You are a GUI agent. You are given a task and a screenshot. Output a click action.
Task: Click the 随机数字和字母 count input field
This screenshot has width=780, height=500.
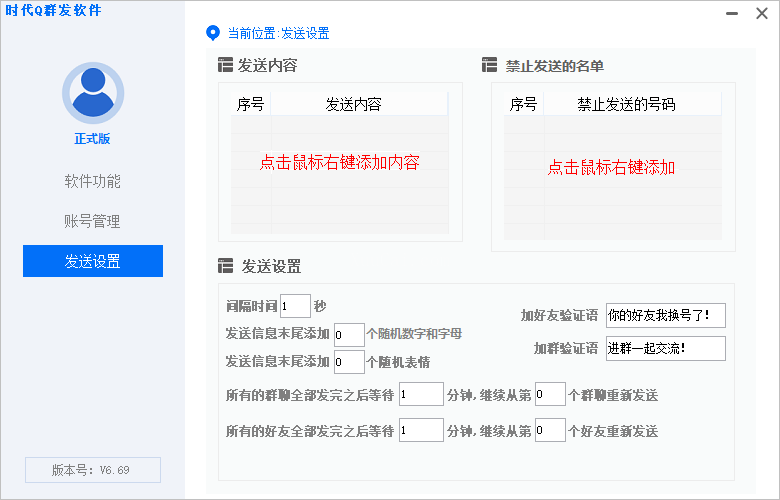[x=349, y=334]
